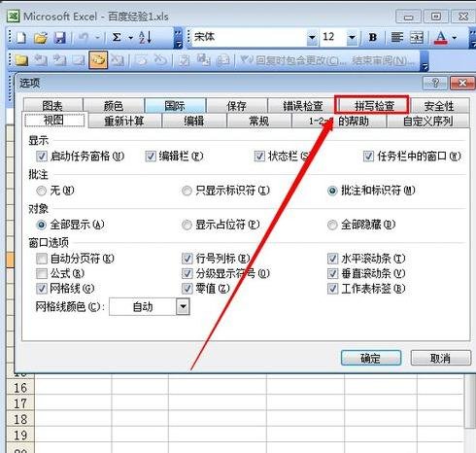The height and width of the screenshot is (453, 476).
Task: Select the 无 comments radio button
Action: [x=42, y=191]
